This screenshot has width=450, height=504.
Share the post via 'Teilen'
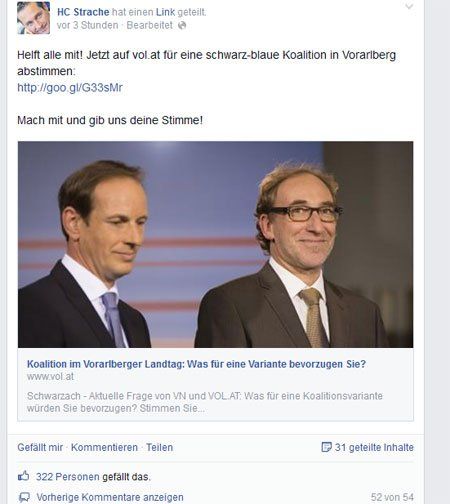coord(159,447)
